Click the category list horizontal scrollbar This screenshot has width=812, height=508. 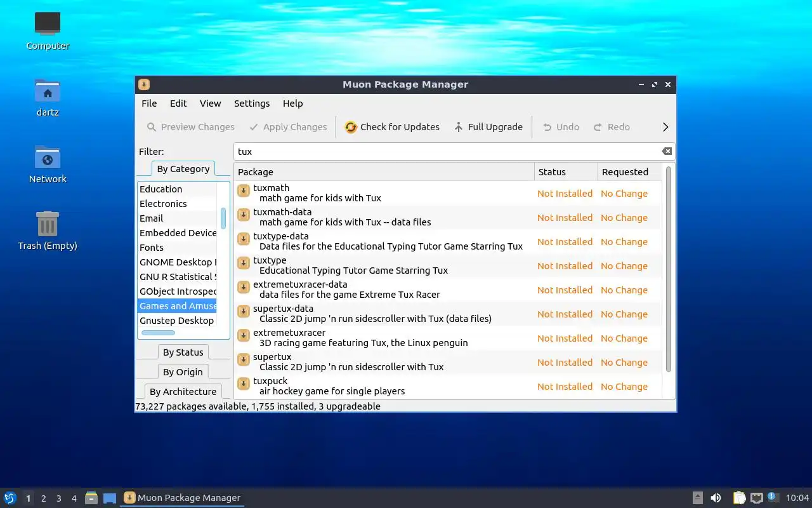pyautogui.click(x=158, y=333)
